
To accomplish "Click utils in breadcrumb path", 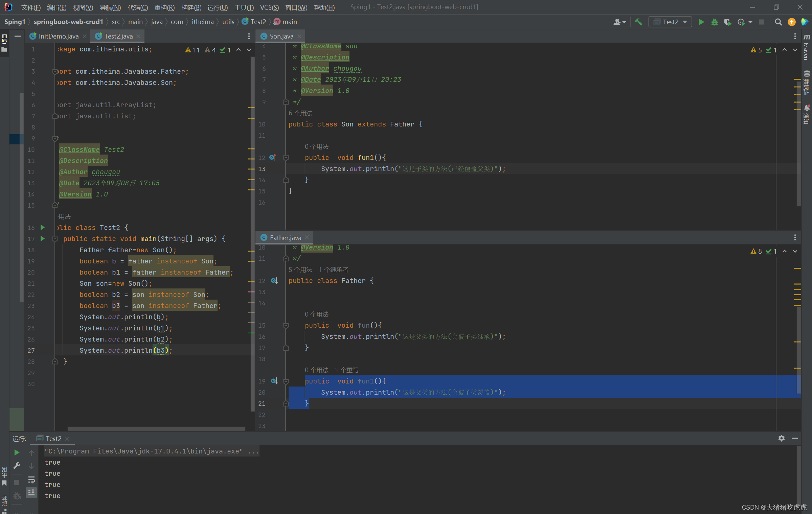I will pyautogui.click(x=228, y=22).
